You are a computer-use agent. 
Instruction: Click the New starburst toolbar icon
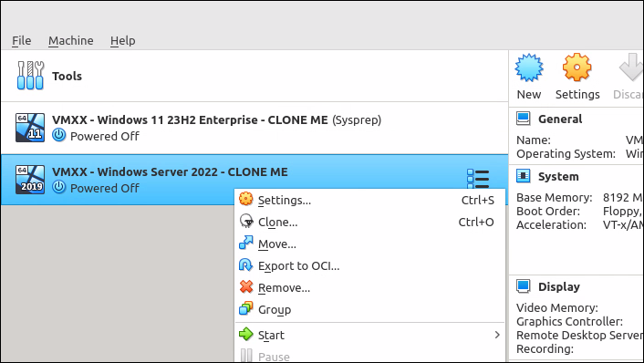(x=529, y=67)
